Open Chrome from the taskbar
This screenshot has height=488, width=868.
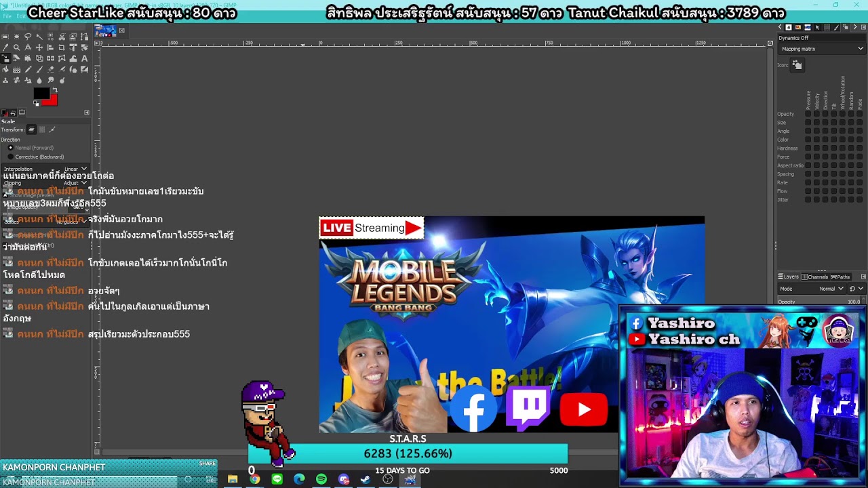pos(254,479)
